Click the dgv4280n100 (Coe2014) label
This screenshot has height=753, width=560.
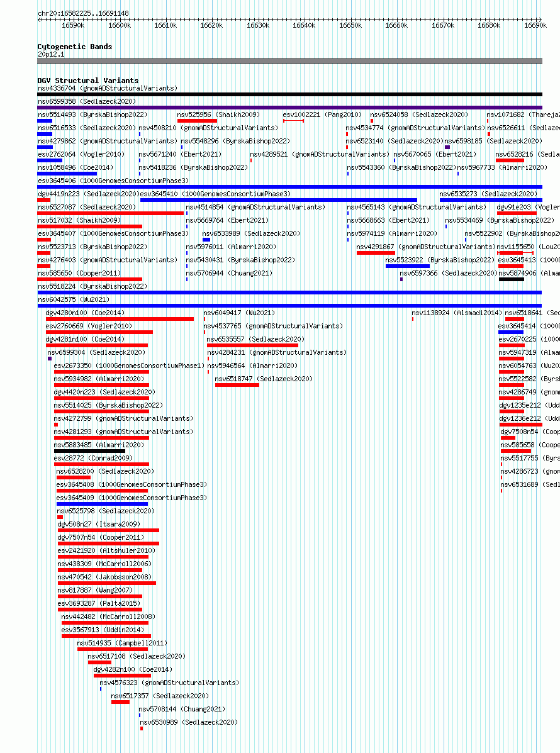point(85,313)
